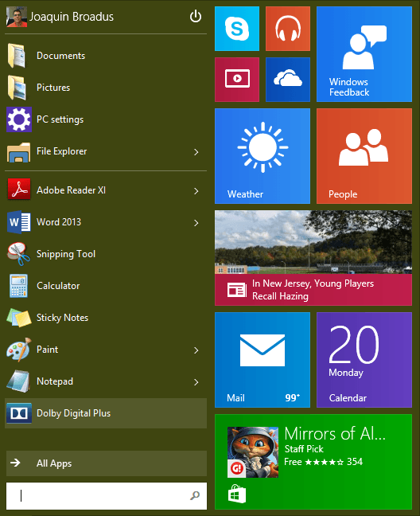
Task: Open the New Jersey news story tile
Action: [x=313, y=258]
